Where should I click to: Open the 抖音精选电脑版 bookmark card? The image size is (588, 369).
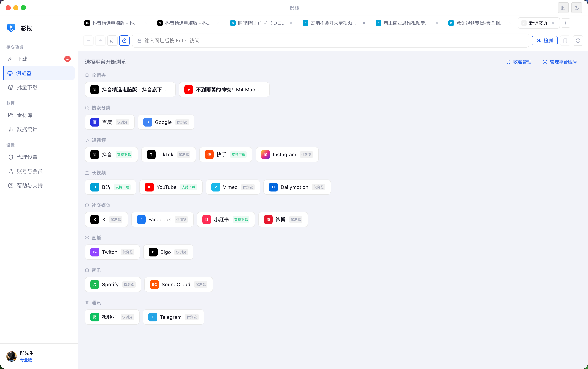[x=130, y=90]
